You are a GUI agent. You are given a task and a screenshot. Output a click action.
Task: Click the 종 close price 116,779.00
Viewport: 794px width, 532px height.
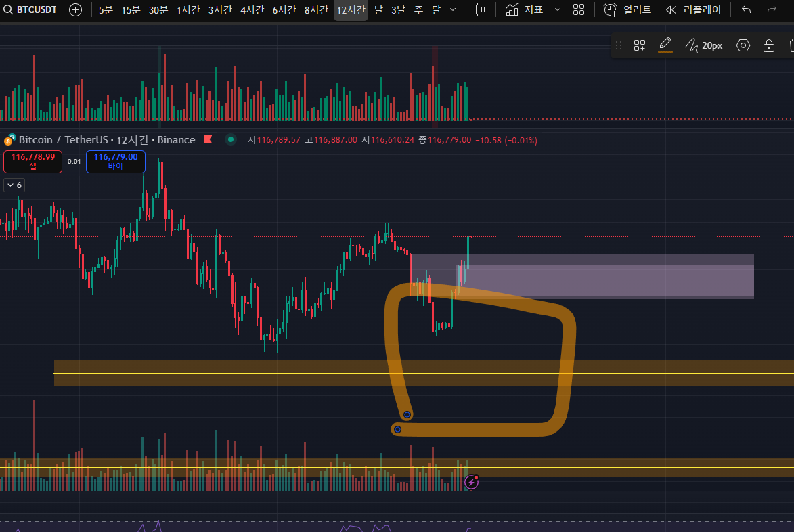[x=445, y=140]
